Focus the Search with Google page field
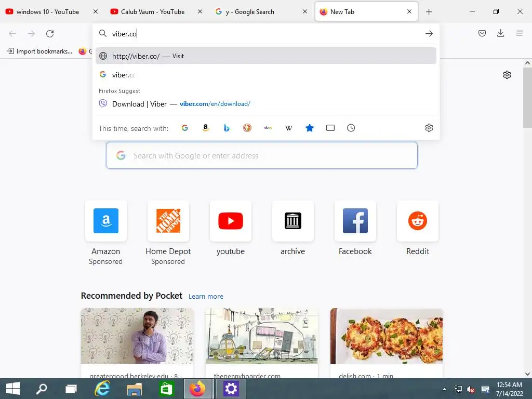Image resolution: width=532 pixels, height=399 pixels. 262,155
